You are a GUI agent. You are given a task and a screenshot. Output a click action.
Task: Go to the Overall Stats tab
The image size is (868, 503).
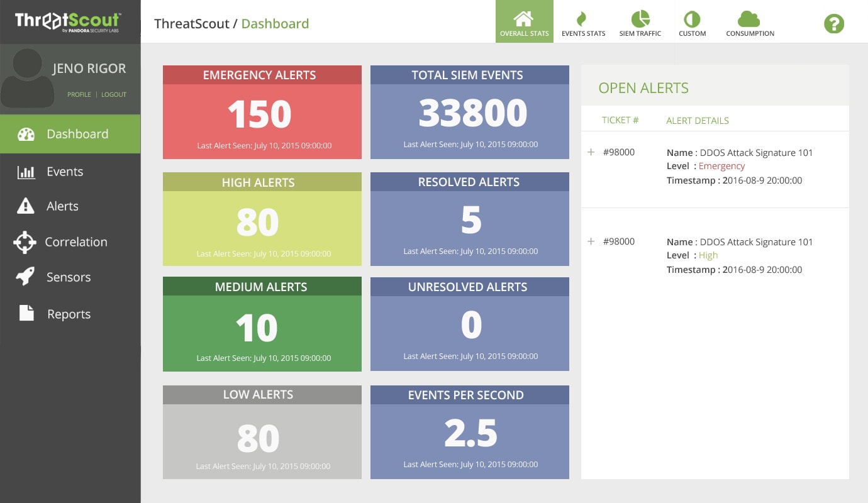tap(524, 22)
